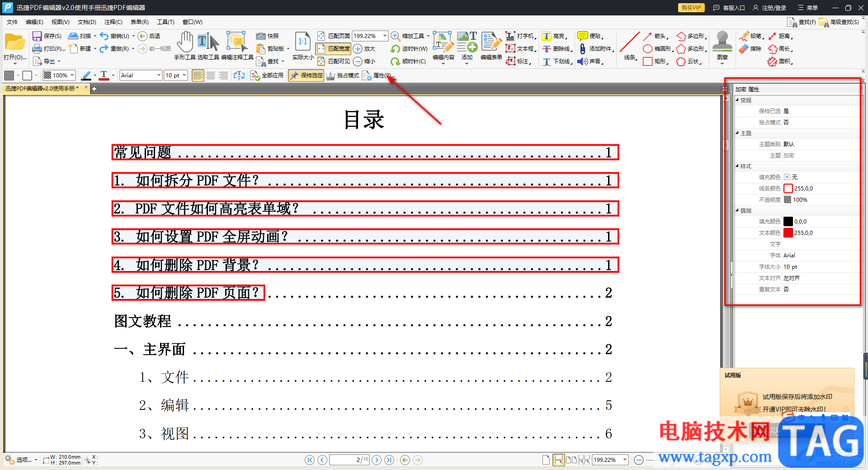Enable Fit Page view (匹配页面)

pos(334,36)
